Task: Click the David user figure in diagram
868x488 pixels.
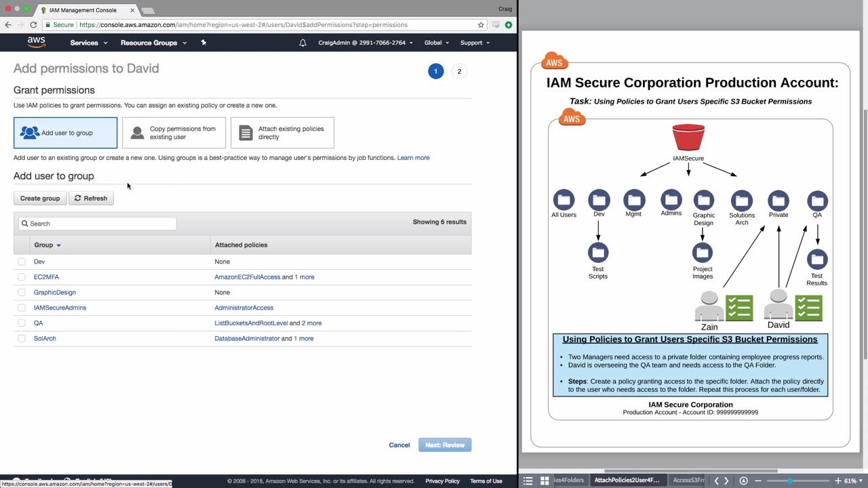Action: click(x=778, y=304)
